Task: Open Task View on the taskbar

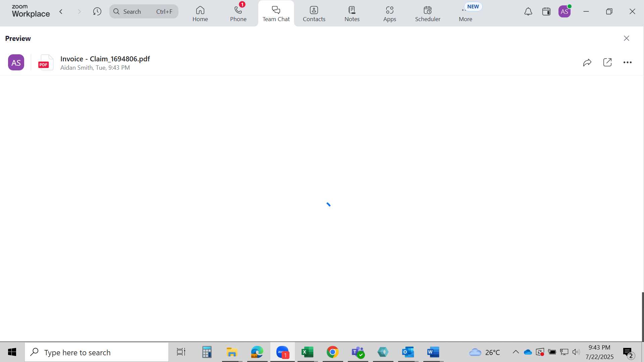Action: (181, 352)
